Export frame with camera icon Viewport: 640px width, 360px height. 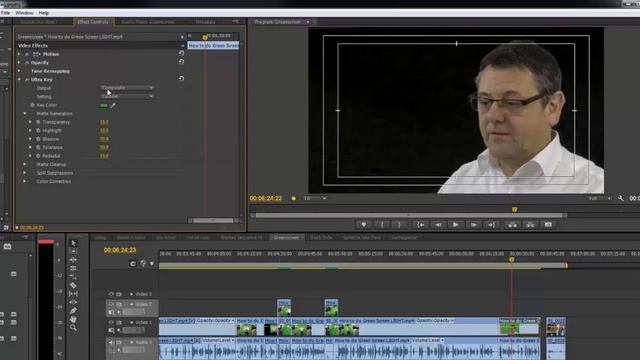(548, 224)
